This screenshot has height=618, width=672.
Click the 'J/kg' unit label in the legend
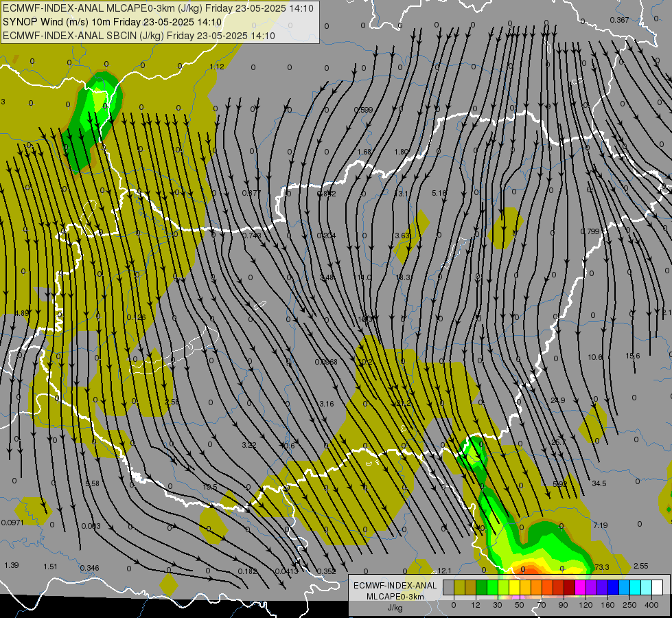point(395,608)
